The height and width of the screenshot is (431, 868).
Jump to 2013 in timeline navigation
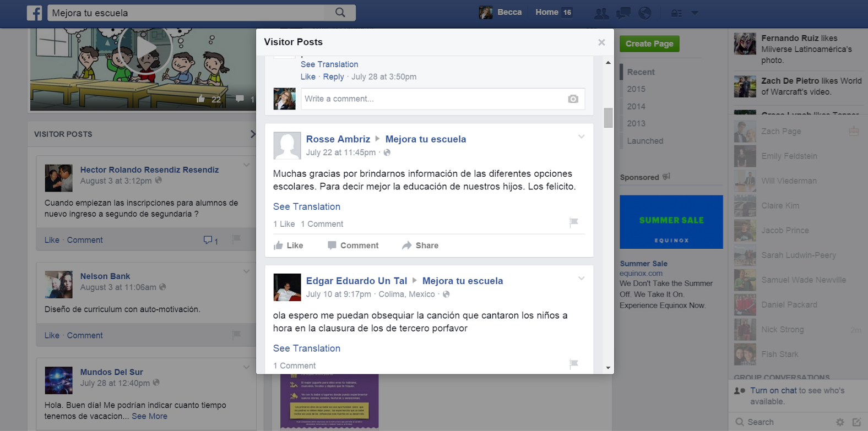click(x=636, y=124)
